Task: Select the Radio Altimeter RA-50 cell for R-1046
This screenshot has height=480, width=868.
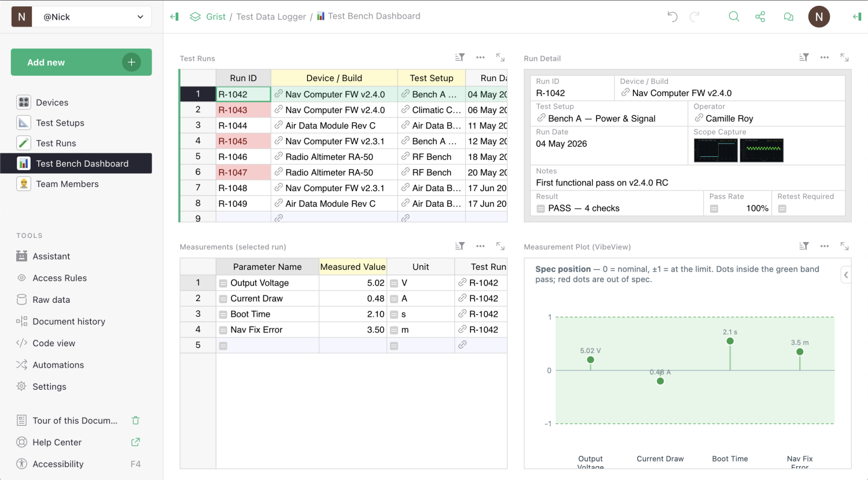Action: click(x=334, y=157)
